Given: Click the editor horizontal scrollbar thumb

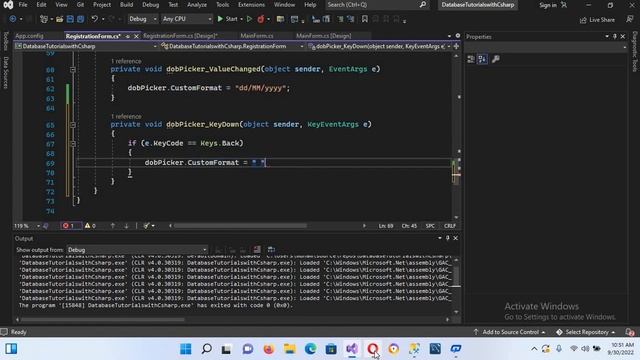Looking at the screenshot, I should (x=241, y=226).
